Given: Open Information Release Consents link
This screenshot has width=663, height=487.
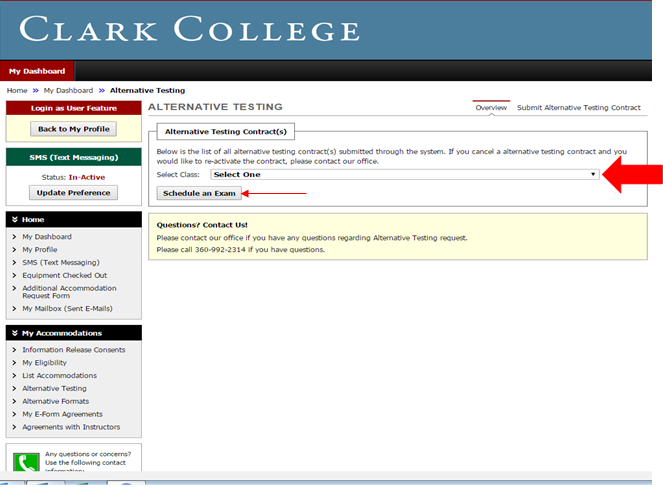Looking at the screenshot, I should coord(74,350).
